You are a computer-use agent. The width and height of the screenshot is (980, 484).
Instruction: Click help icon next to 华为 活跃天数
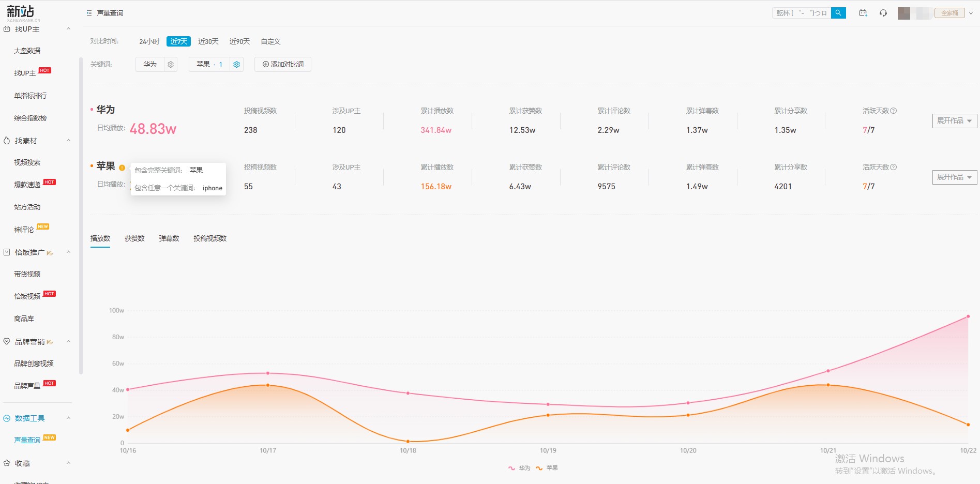coord(894,111)
